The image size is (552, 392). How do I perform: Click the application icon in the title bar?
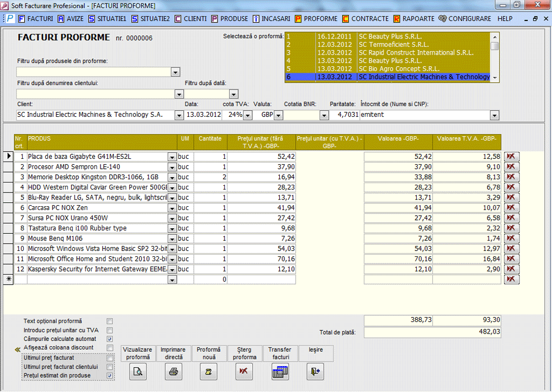pyautogui.click(x=5, y=6)
